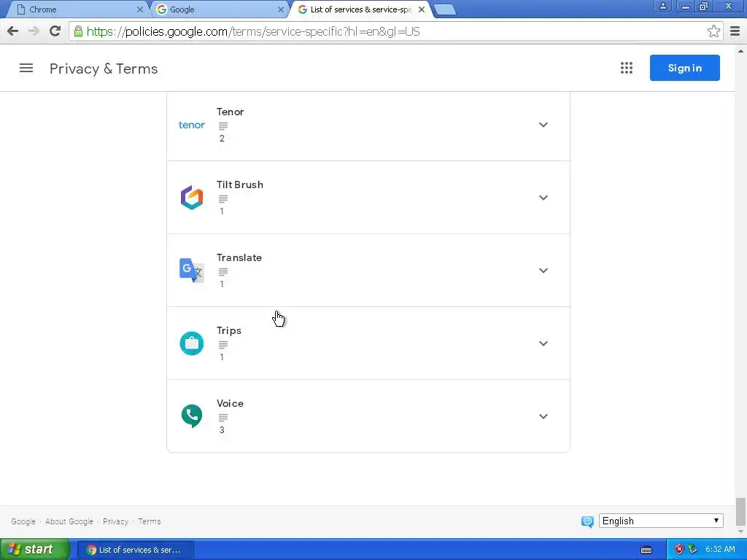Close the Google tab

point(281,9)
